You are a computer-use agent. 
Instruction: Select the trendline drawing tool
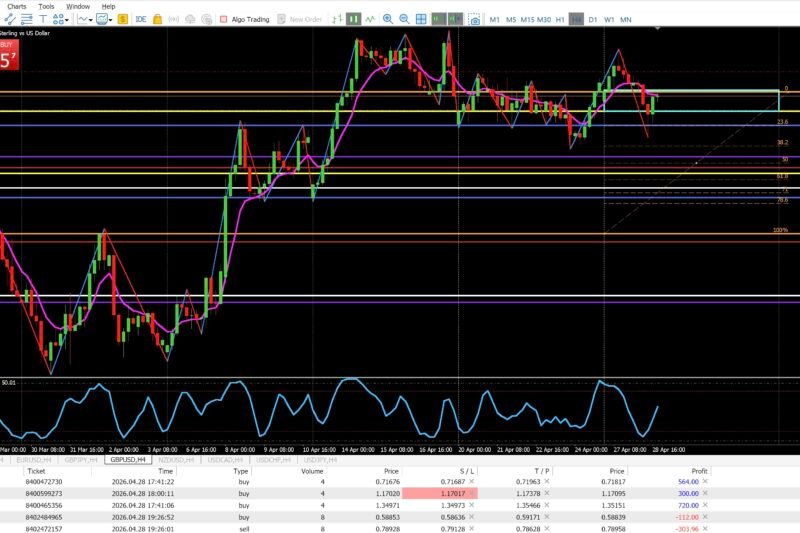(10, 19)
